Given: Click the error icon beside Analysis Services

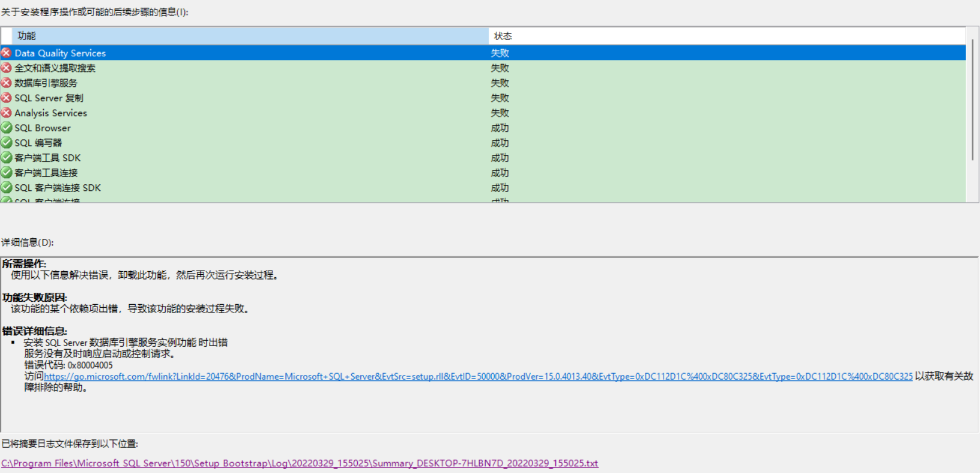Looking at the screenshot, I should point(7,113).
